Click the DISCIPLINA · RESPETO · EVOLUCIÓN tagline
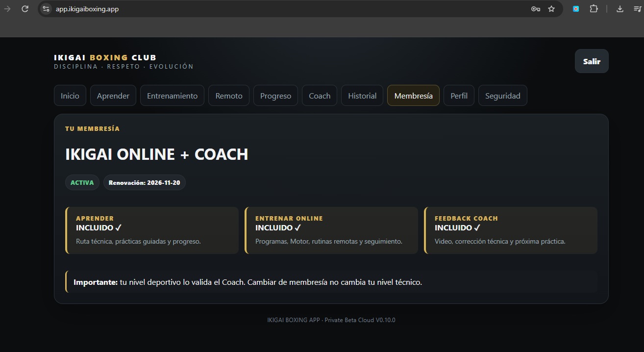This screenshot has width=644, height=352. pyautogui.click(x=124, y=67)
